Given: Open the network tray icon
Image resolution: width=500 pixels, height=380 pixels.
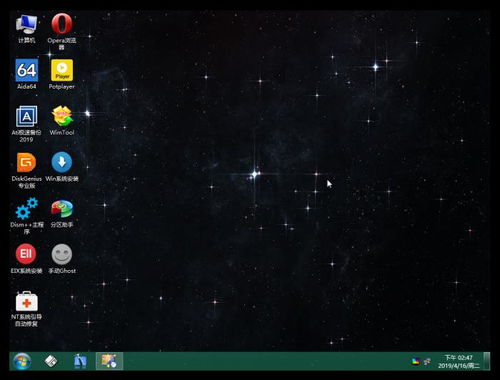Looking at the screenshot, I should coord(427,361).
